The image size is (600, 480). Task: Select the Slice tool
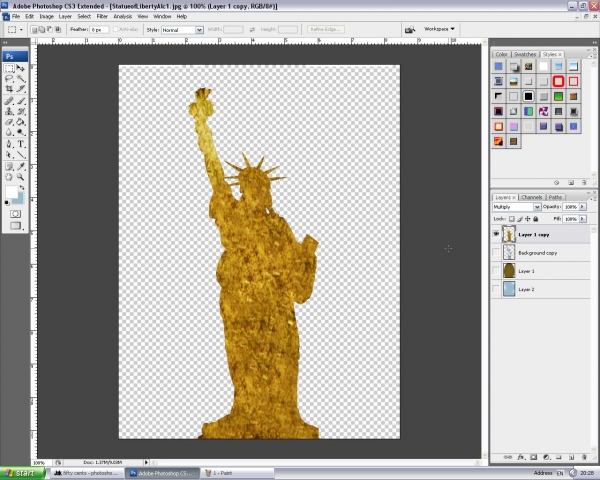point(21,89)
